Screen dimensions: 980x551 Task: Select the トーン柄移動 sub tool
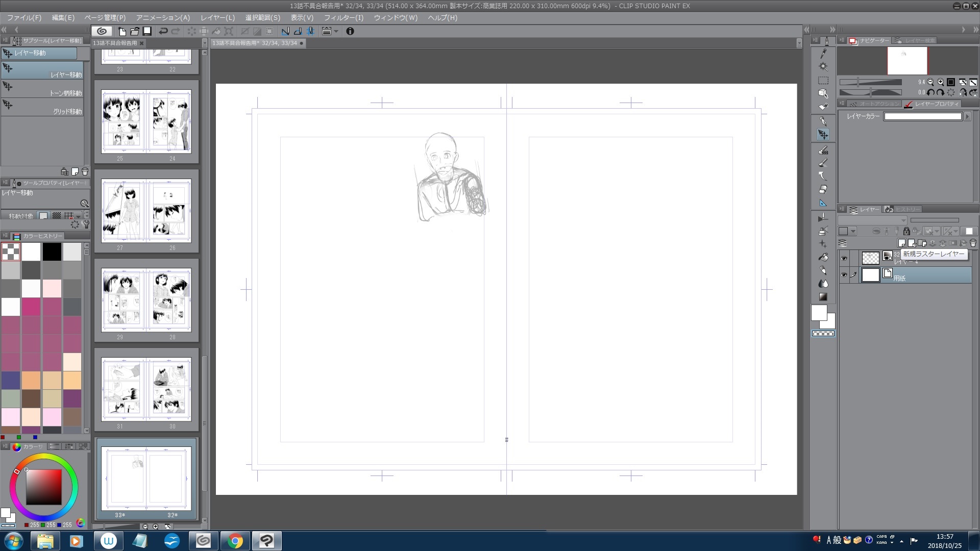pyautogui.click(x=42, y=88)
